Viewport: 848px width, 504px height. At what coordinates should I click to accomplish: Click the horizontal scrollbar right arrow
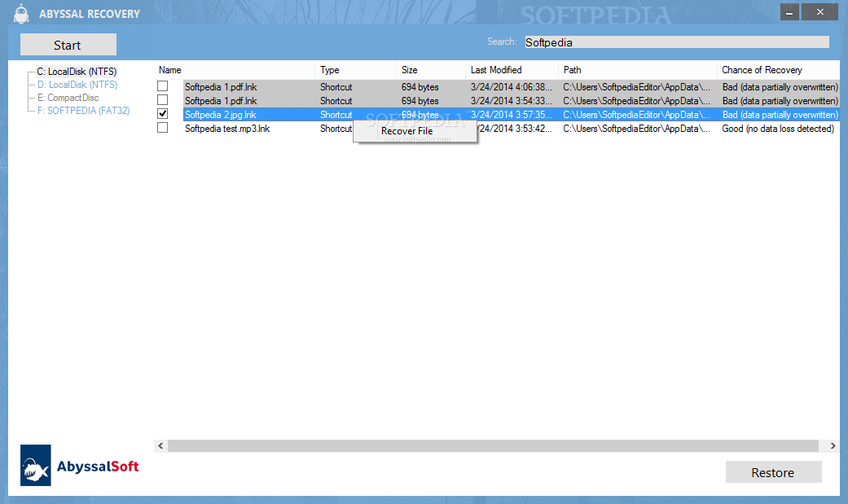833,445
